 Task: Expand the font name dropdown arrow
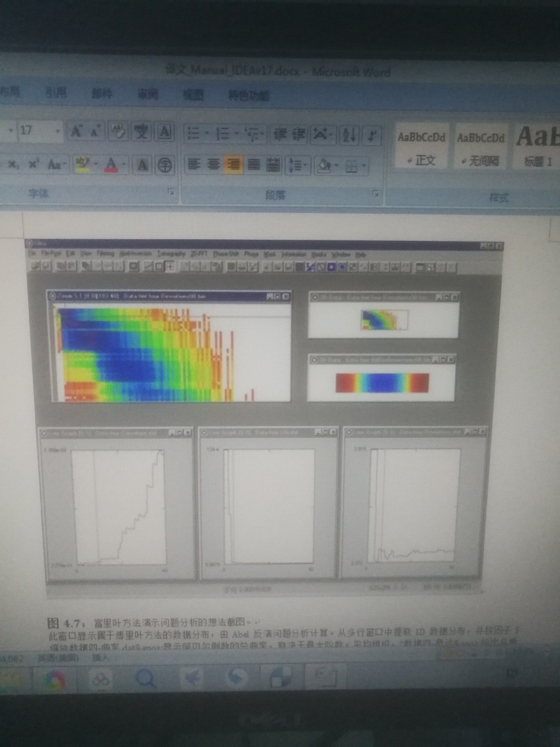(x=11, y=130)
